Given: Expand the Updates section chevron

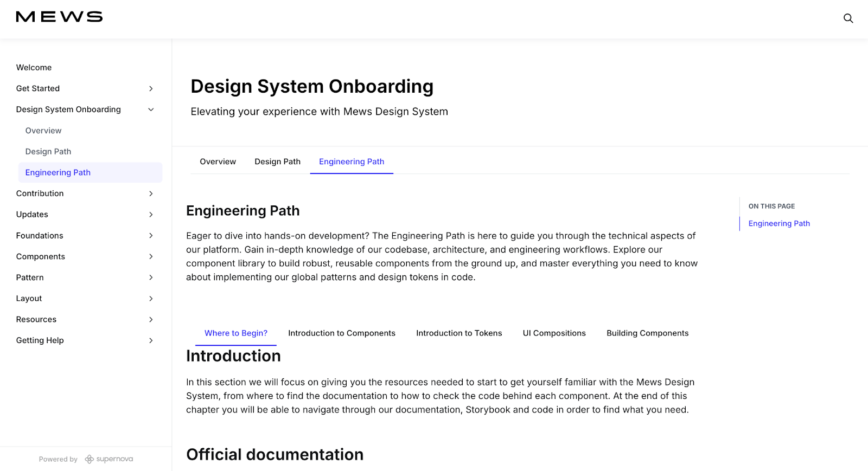Looking at the screenshot, I should (x=151, y=215).
